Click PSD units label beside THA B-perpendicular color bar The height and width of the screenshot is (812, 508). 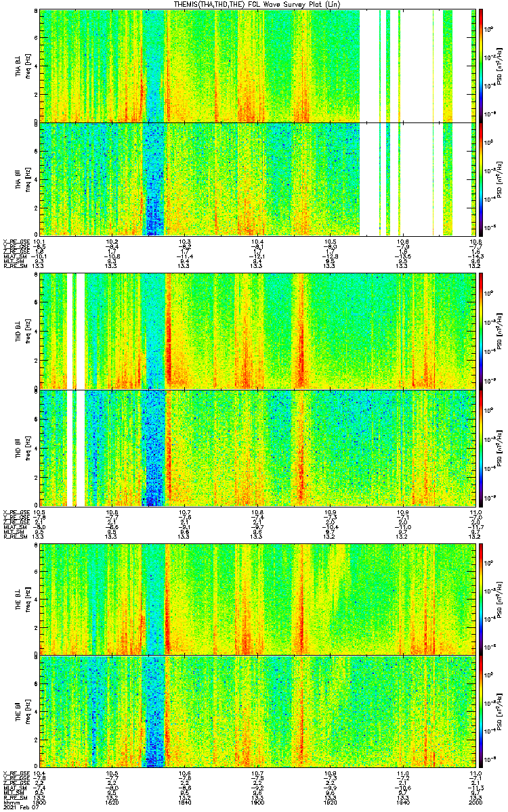point(500,66)
